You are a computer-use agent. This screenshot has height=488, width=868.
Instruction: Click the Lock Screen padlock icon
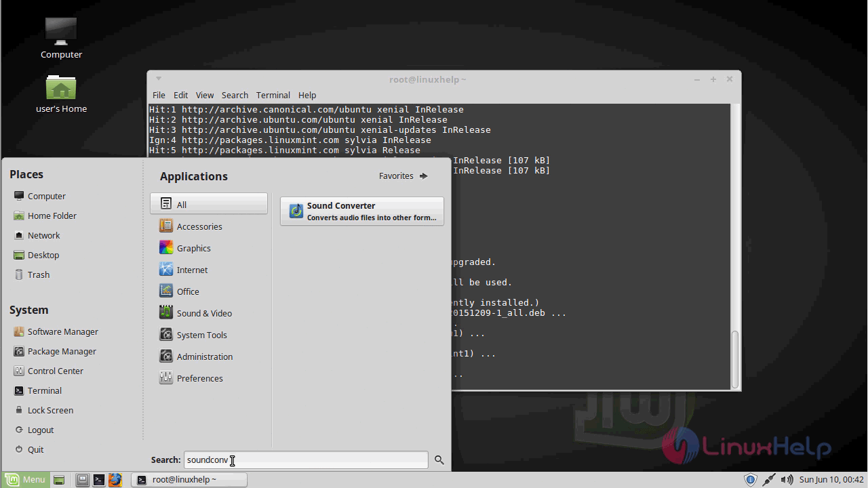19,410
